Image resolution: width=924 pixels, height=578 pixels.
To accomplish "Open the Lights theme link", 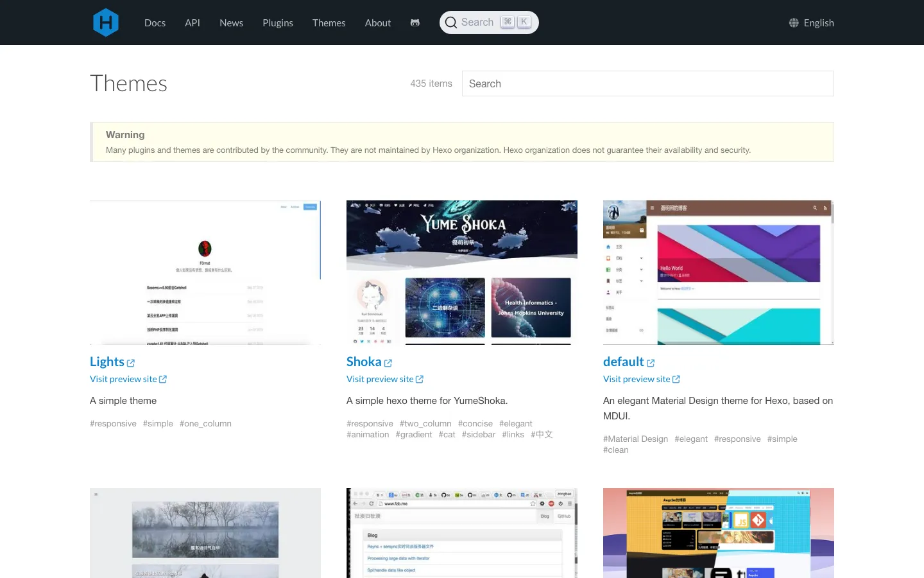I will (107, 362).
